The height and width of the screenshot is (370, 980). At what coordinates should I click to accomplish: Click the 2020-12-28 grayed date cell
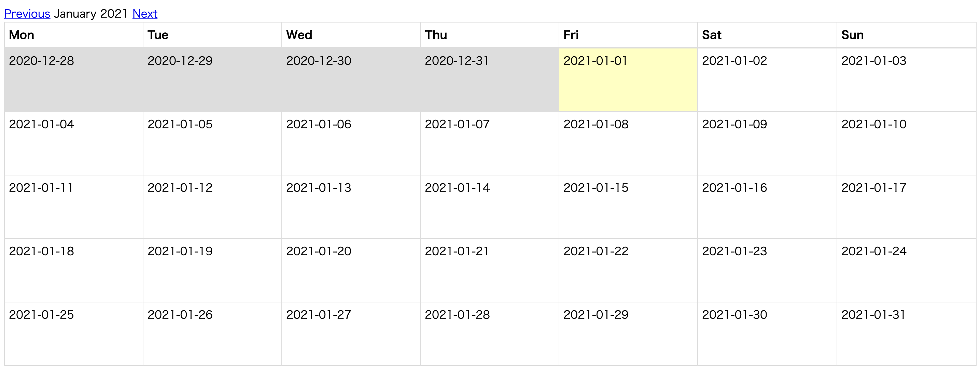point(73,80)
